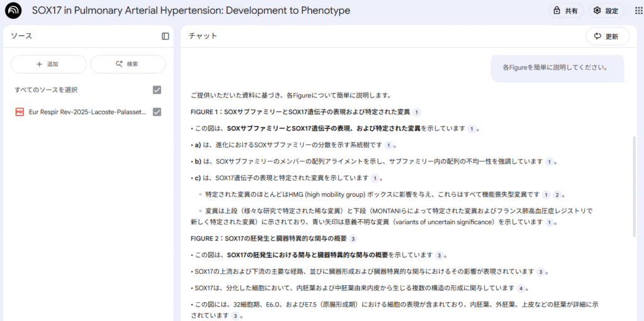
Task: Select the ソース panel header
Action: click(21, 36)
